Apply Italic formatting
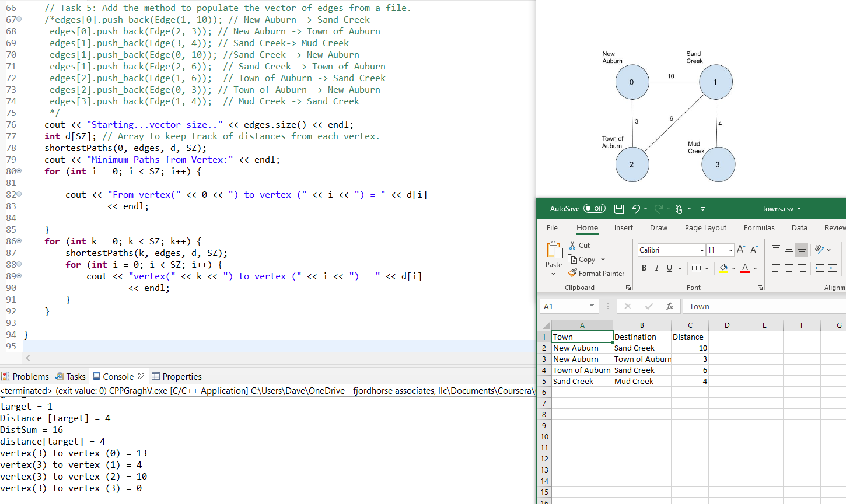Screen dimensions: 846x504 pos(657,268)
